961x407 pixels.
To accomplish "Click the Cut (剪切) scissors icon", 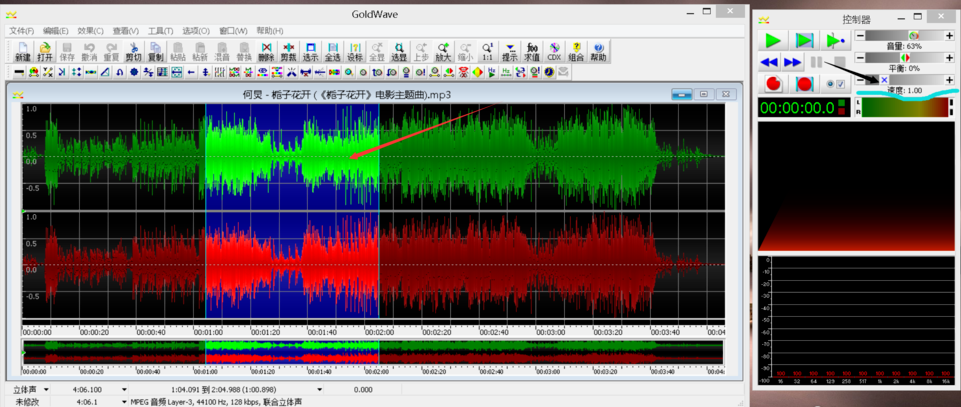I will coord(133,52).
